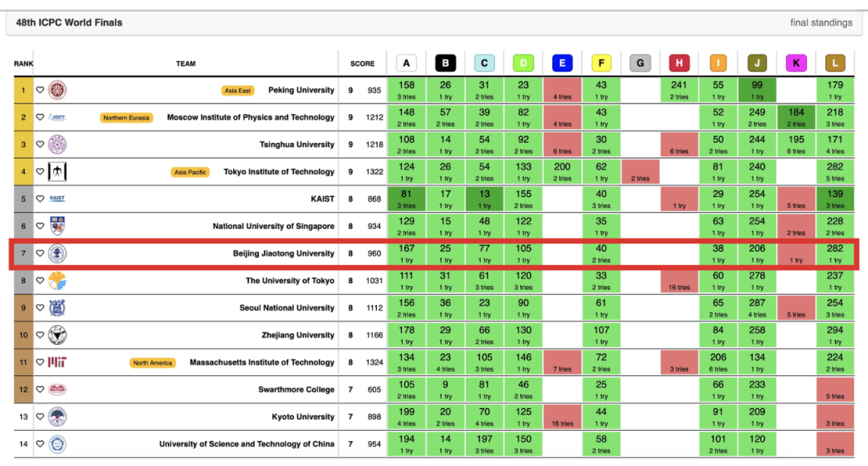Screen dimensions: 868x466
Task: Favorite Massachusetts Institute of Technology with heart
Action: [40, 362]
